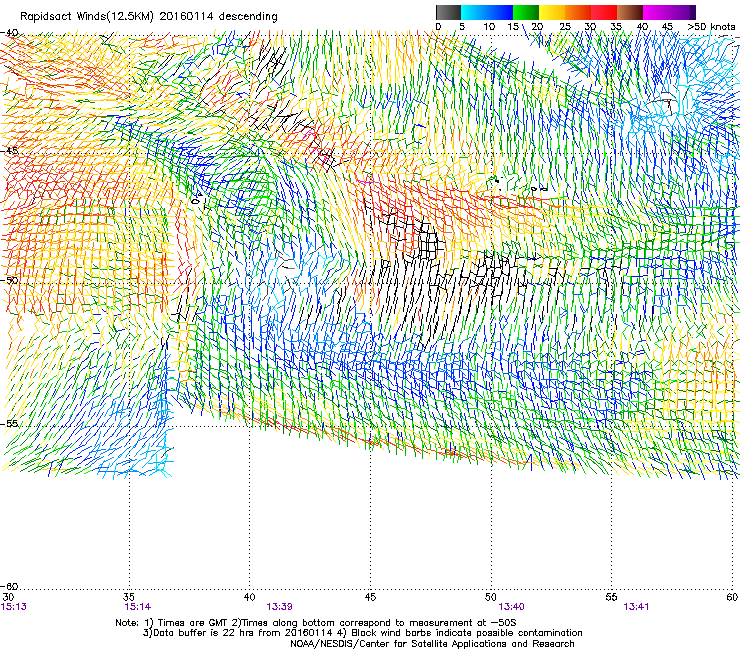Click the note line 'Times are GMT'
The height and width of the screenshot is (650, 740).
point(195,623)
